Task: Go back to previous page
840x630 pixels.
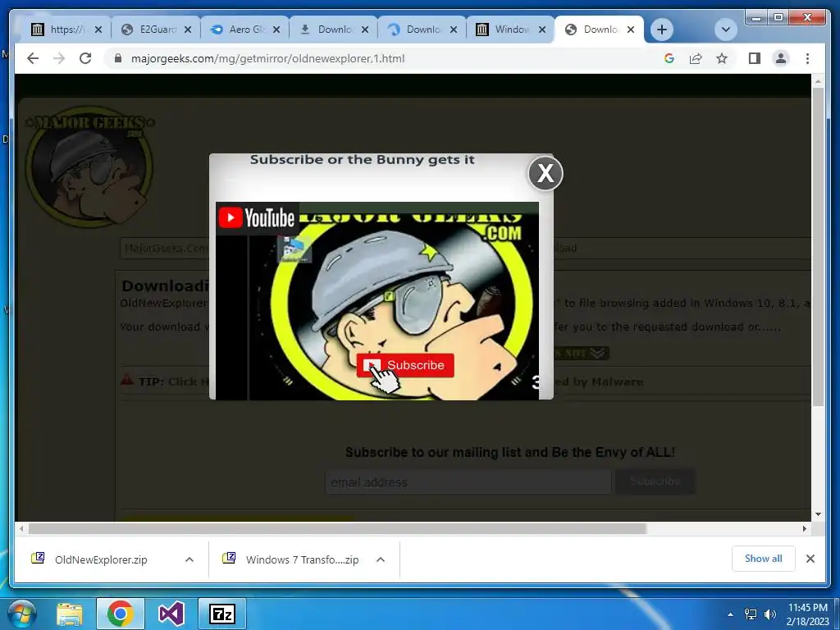Action: pyautogui.click(x=33, y=58)
